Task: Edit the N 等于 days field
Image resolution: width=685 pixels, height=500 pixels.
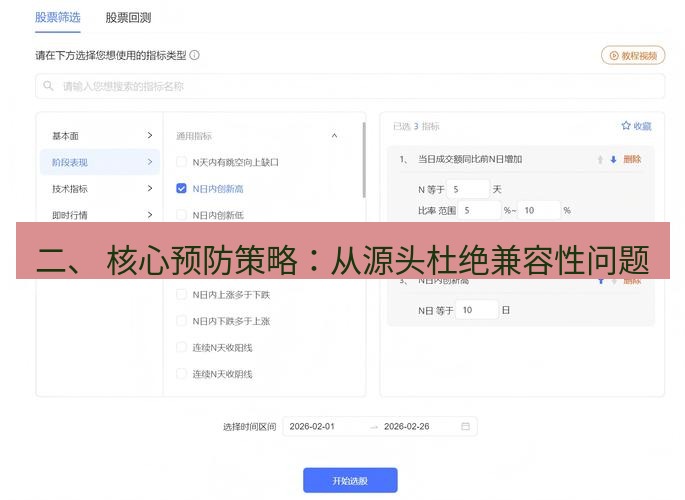Action: 468,189
